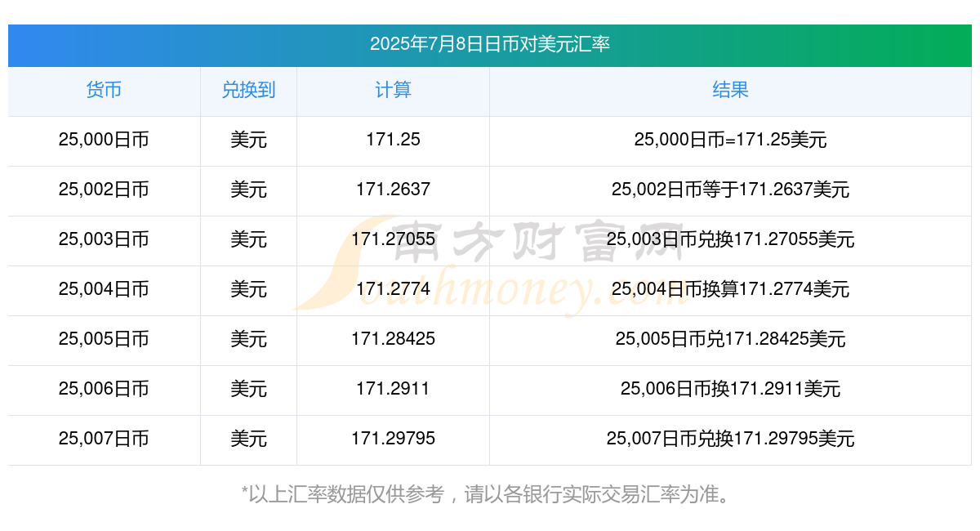
Task: Click result 25,004日币换算171.2774美元
Action: coord(730,289)
